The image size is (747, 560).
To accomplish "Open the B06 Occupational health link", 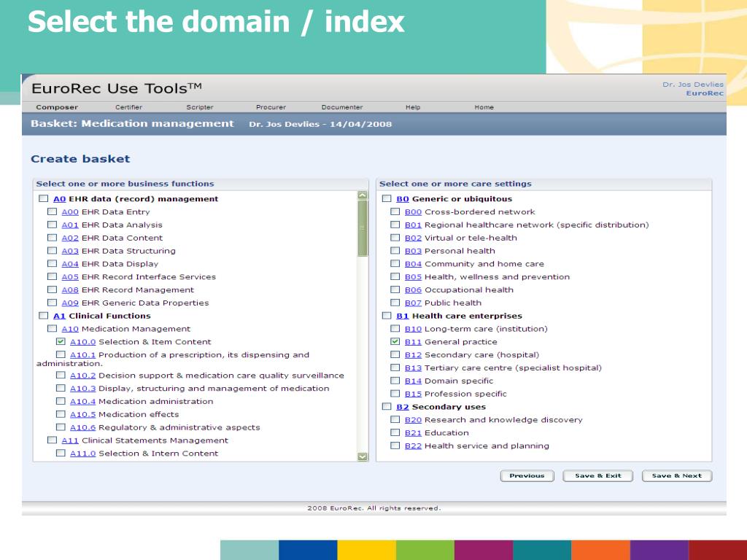I will pyautogui.click(x=413, y=290).
